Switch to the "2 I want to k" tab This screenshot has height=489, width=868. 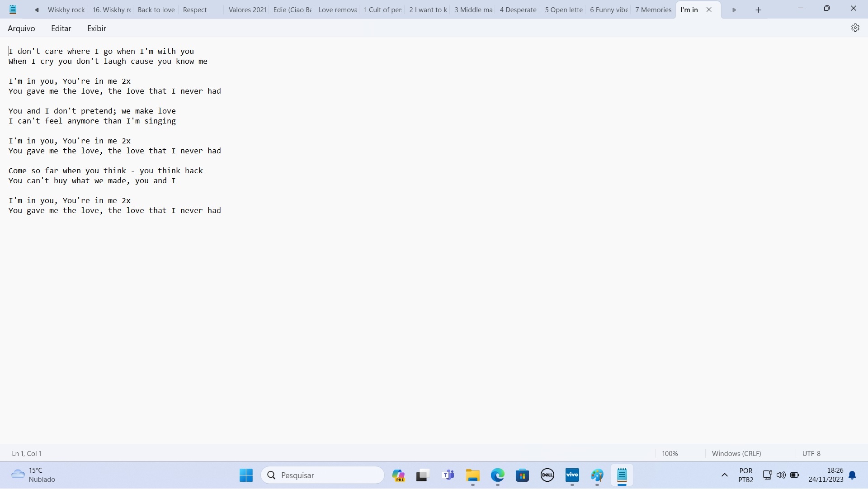coord(428,10)
